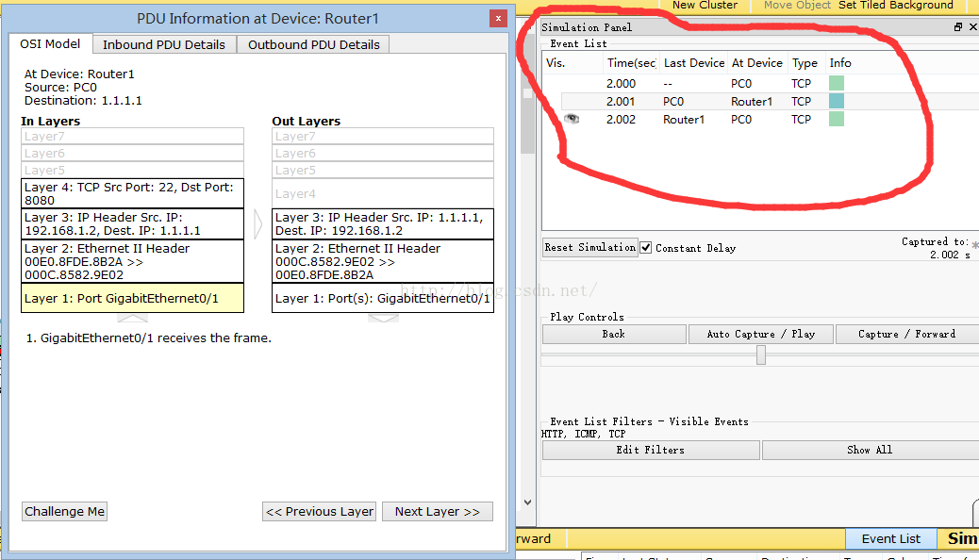
Task: Click the Event List toggle button
Action: pos(890,538)
